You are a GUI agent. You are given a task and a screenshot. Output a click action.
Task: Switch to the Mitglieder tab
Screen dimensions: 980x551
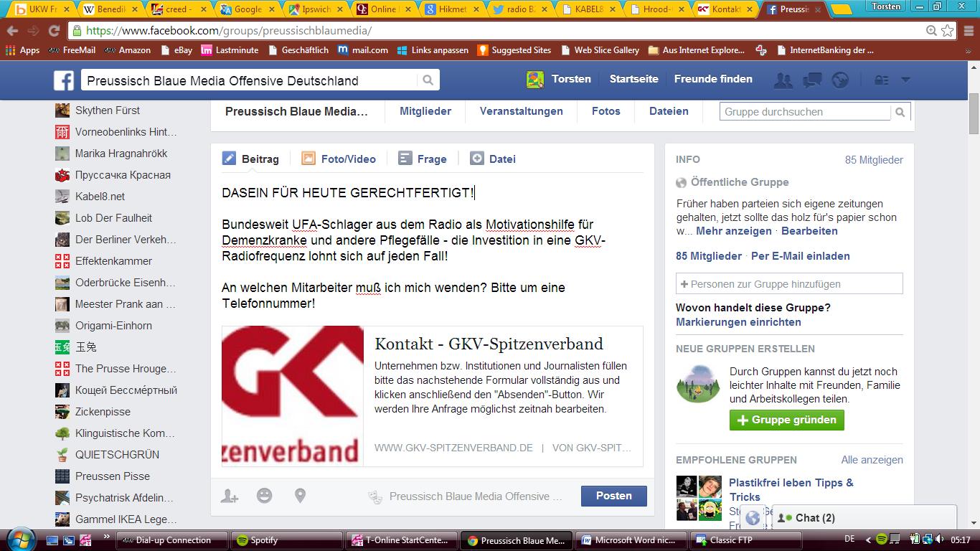[425, 111]
